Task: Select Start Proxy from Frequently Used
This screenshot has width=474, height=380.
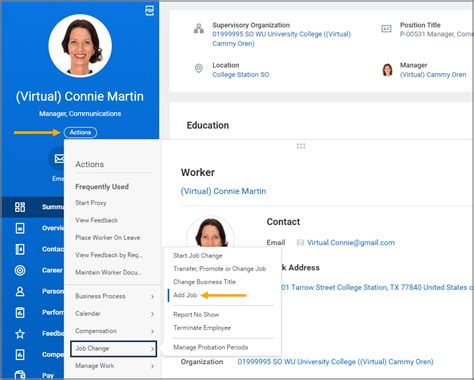Action: (x=91, y=203)
